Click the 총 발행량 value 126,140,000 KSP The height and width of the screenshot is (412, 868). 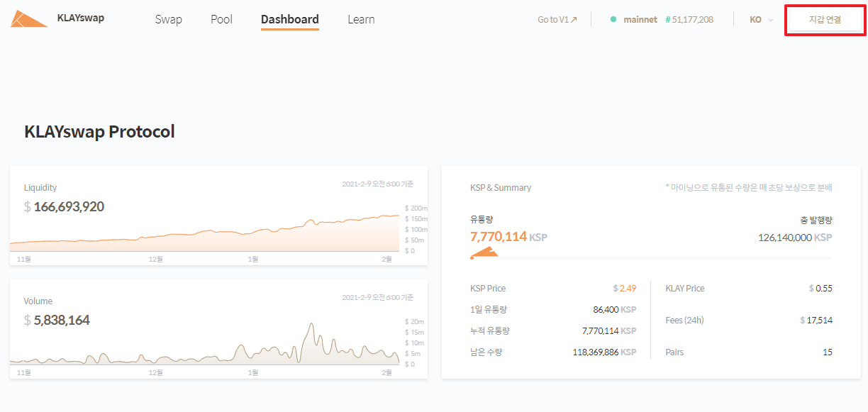click(795, 238)
